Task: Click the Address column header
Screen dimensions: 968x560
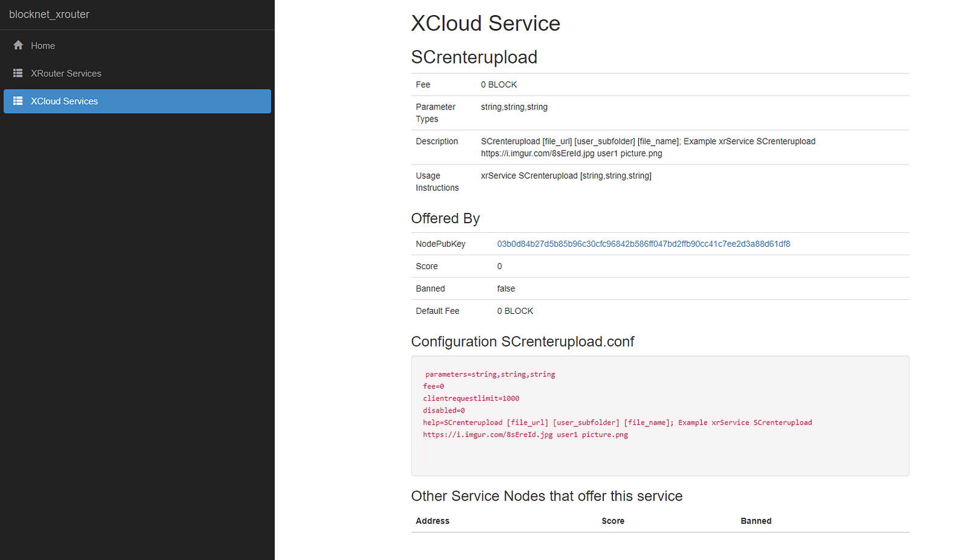Action: pos(433,521)
